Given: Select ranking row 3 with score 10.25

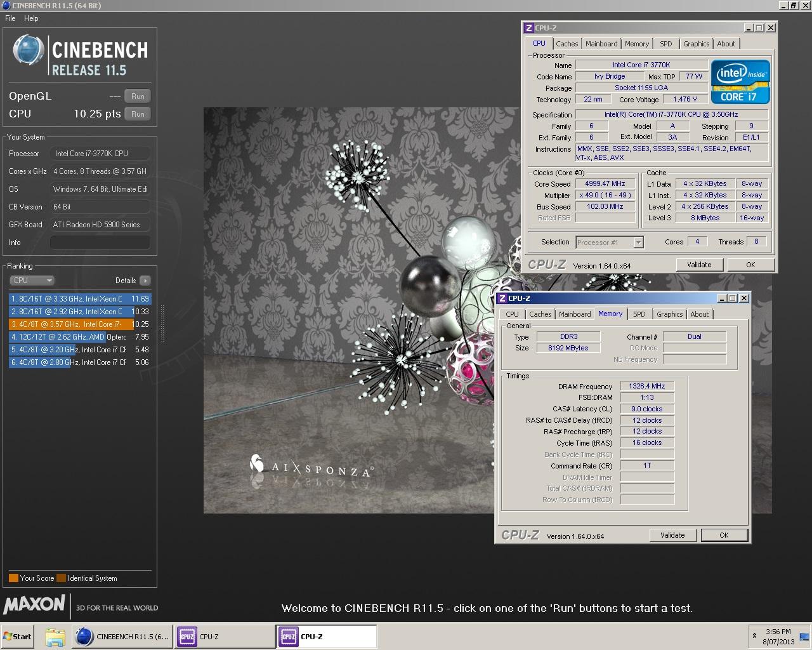Looking at the screenshot, I should (80, 324).
